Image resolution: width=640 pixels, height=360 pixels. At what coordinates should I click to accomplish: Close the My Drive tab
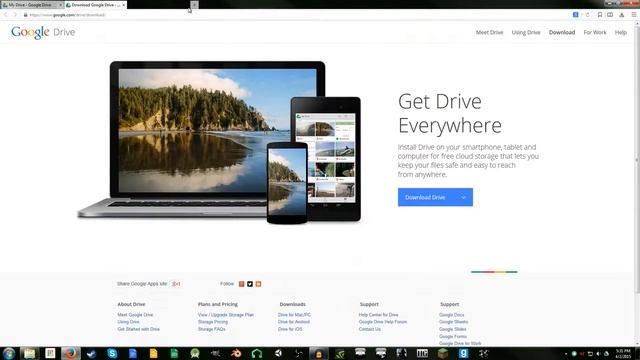click(60, 5)
